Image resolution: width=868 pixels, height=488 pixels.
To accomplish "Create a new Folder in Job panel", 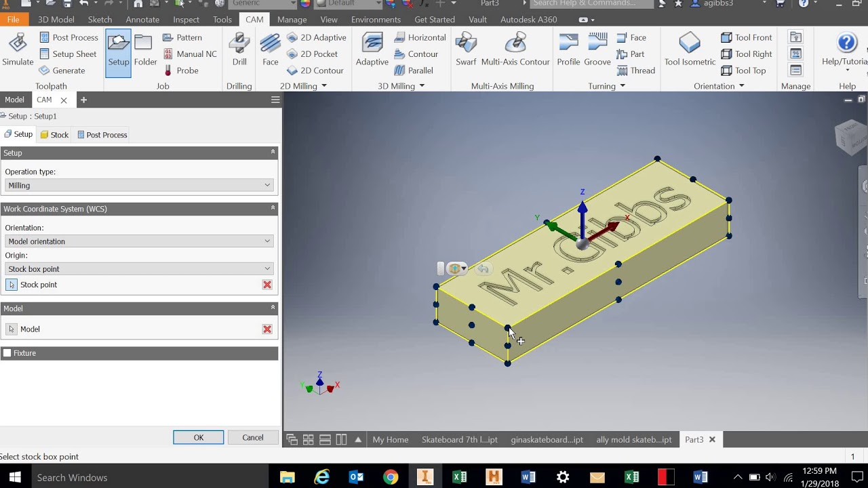I will 145,51.
